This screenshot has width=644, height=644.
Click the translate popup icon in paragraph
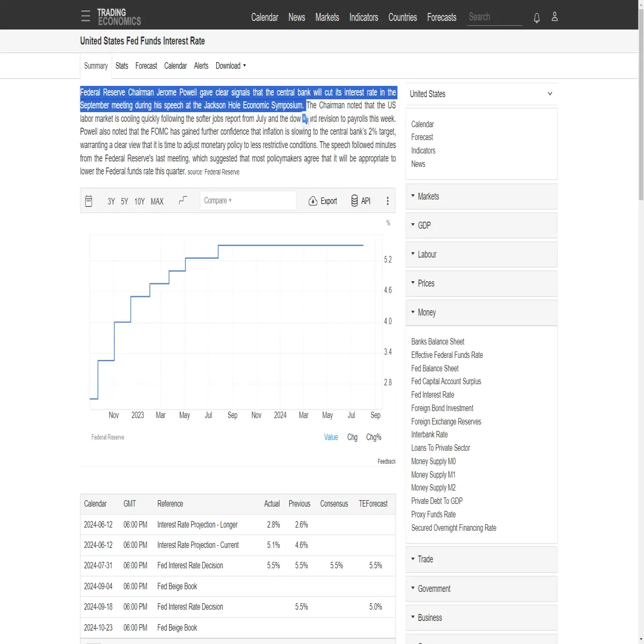coord(305,119)
